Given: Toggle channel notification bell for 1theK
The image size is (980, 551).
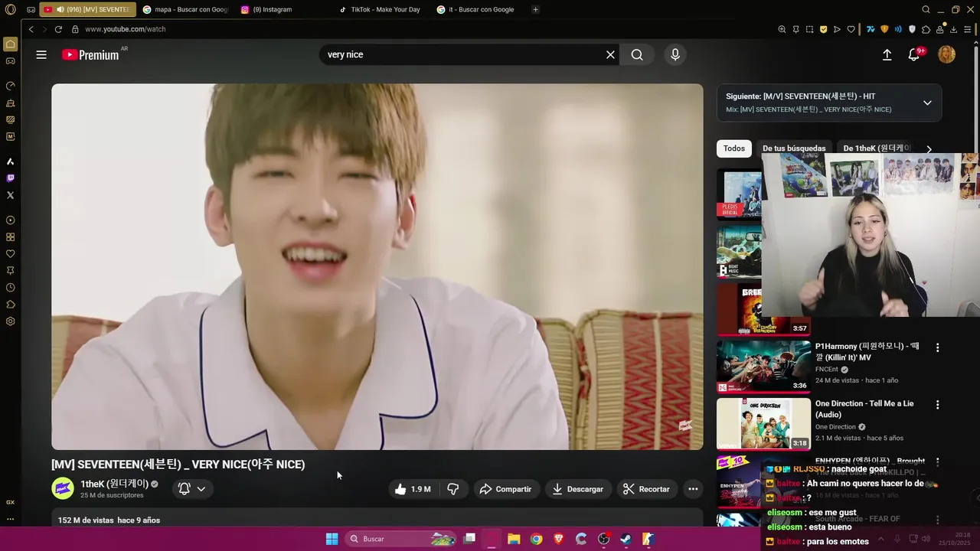Looking at the screenshot, I should tap(184, 489).
